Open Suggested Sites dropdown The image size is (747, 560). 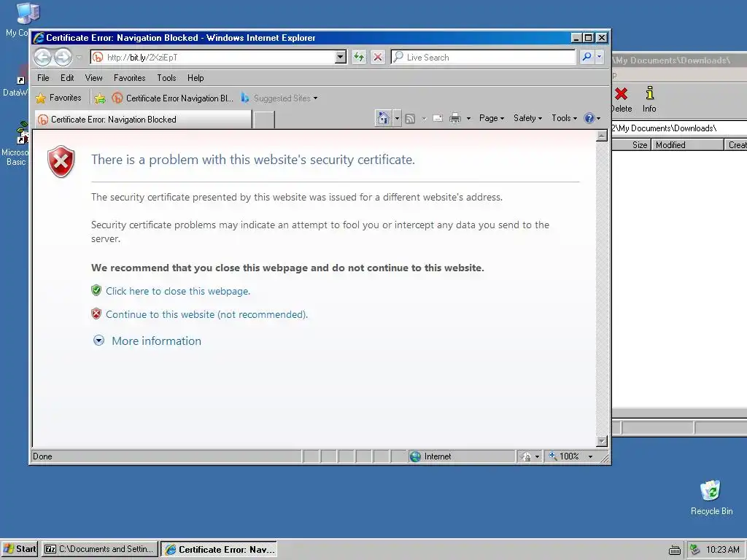pos(279,98)
